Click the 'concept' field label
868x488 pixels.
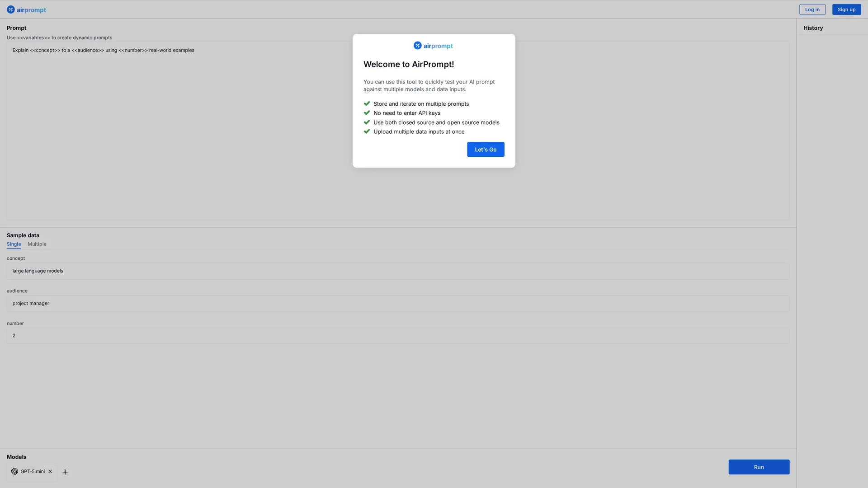(16, 258)
